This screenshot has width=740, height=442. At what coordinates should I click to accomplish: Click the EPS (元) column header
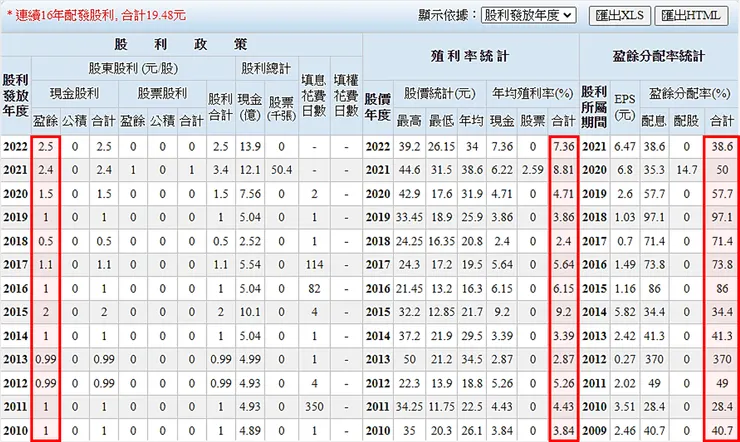(624, 107)
